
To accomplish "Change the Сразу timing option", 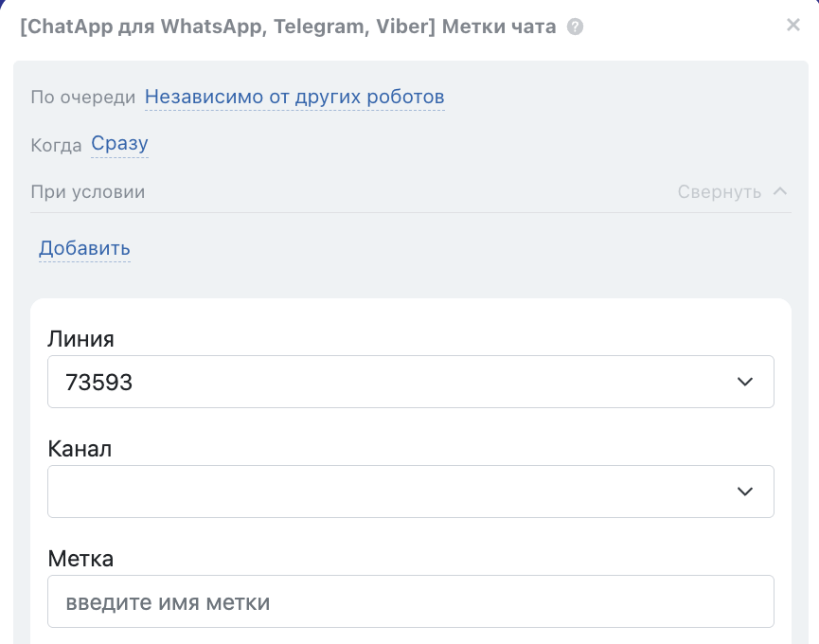I will pos(119,144).
